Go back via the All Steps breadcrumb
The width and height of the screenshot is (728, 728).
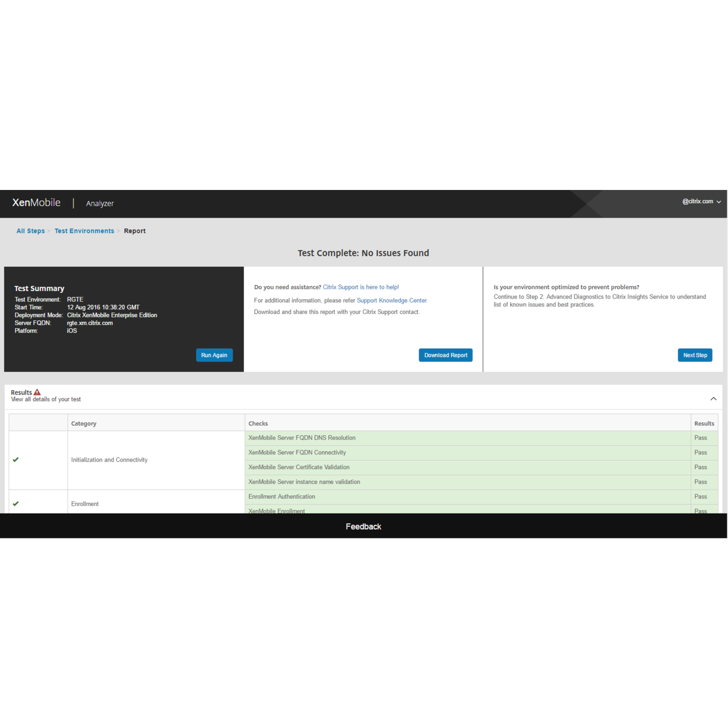point(31,231)
